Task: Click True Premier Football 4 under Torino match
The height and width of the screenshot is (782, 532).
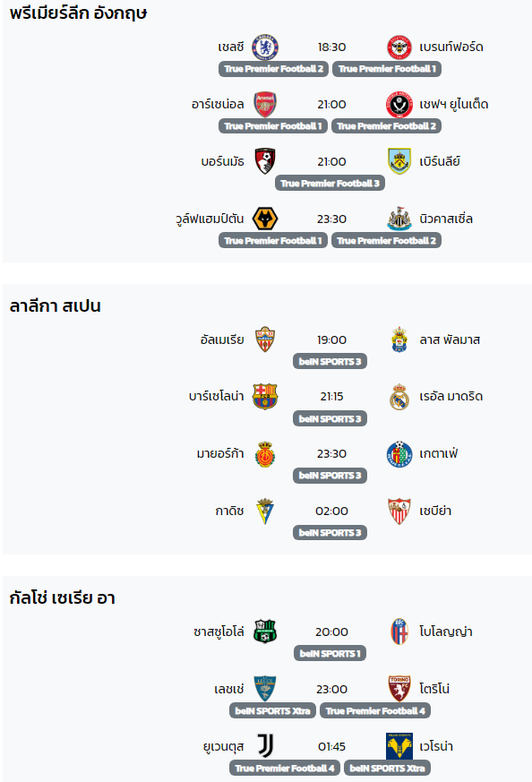Action: click(375, 710)
